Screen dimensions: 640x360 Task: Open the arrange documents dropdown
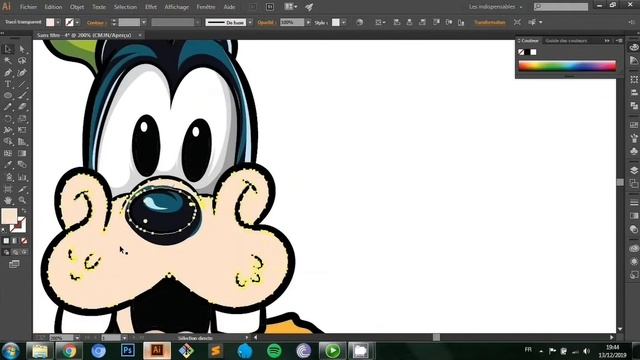(291, 7)
